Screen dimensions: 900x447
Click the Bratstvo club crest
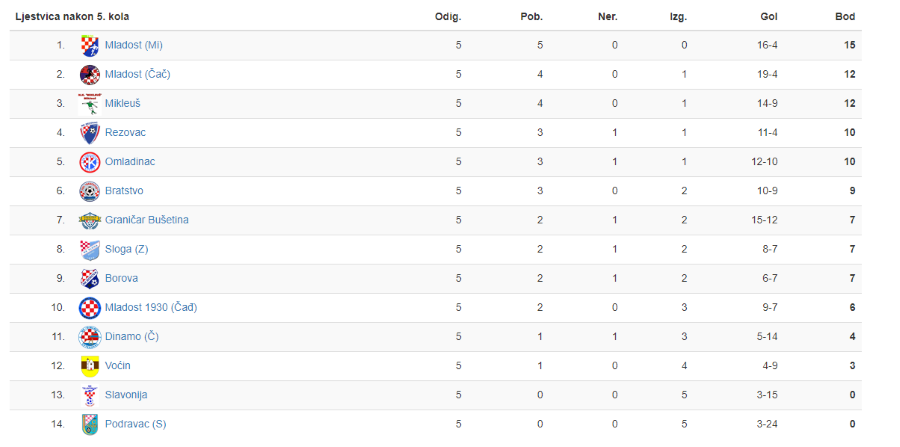90,191
